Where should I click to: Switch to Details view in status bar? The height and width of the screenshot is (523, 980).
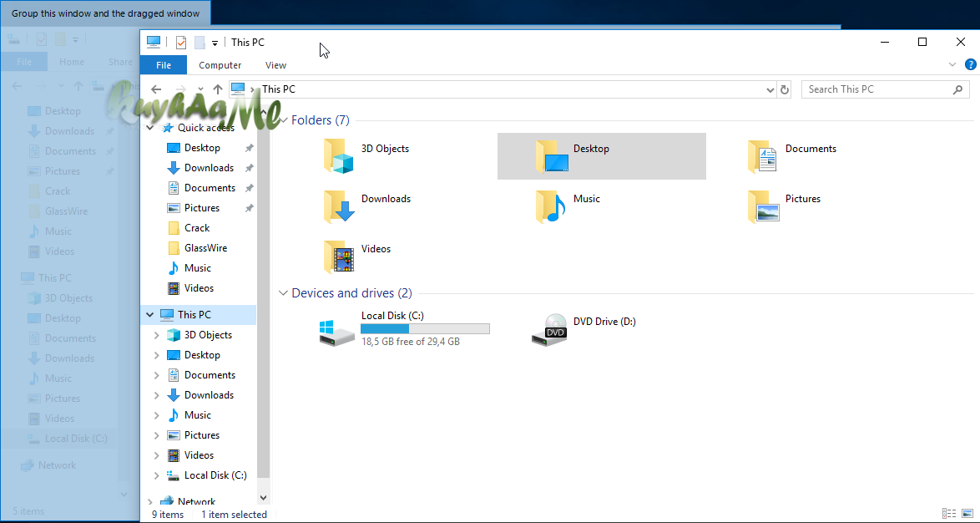pyautogui.click(x=948, y=514)
